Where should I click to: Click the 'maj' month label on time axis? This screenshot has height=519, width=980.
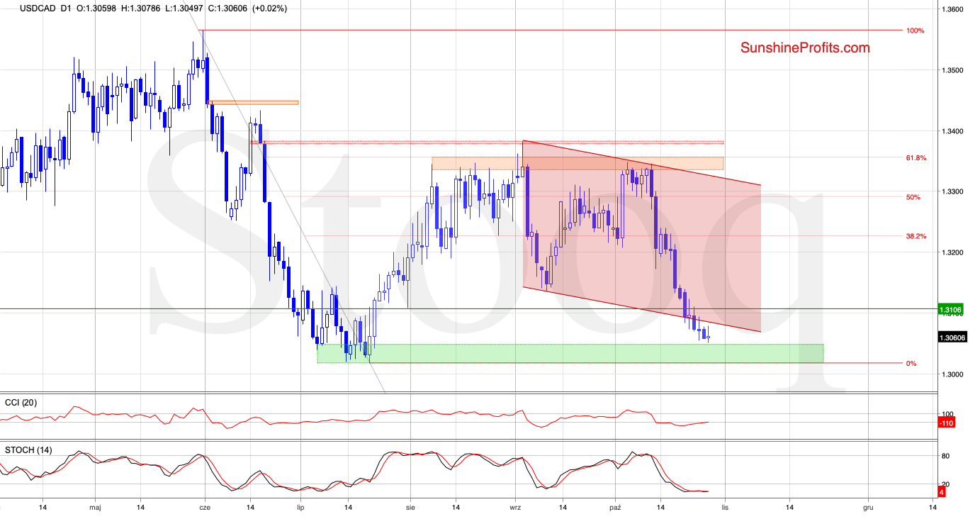(95, 508)
